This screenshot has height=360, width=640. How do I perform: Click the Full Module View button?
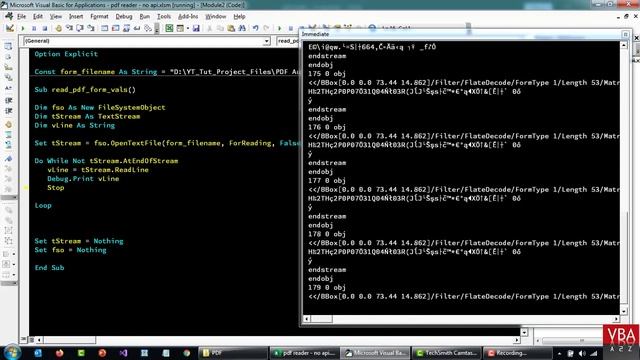31,340
